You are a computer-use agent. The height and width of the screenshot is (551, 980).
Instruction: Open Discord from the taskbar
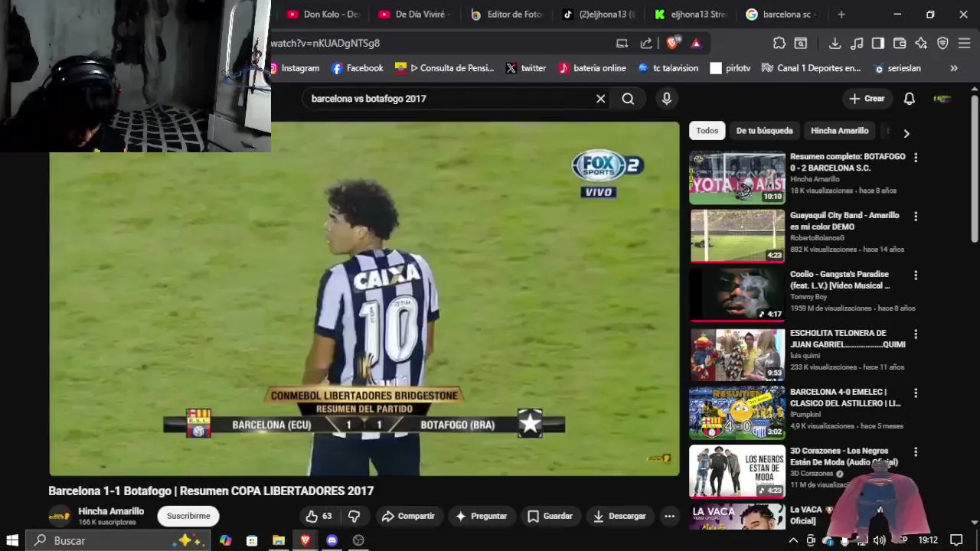click(332, 540)
